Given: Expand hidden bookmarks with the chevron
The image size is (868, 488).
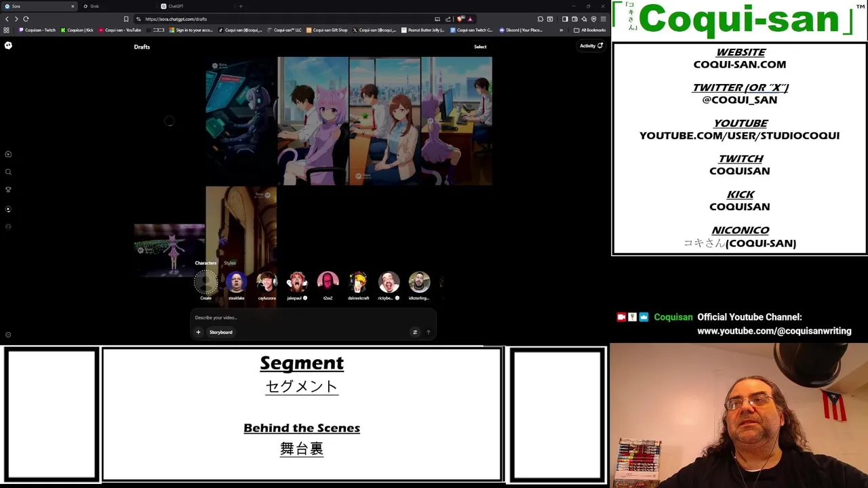Looking at the screenshot, I should coord(561,30).
